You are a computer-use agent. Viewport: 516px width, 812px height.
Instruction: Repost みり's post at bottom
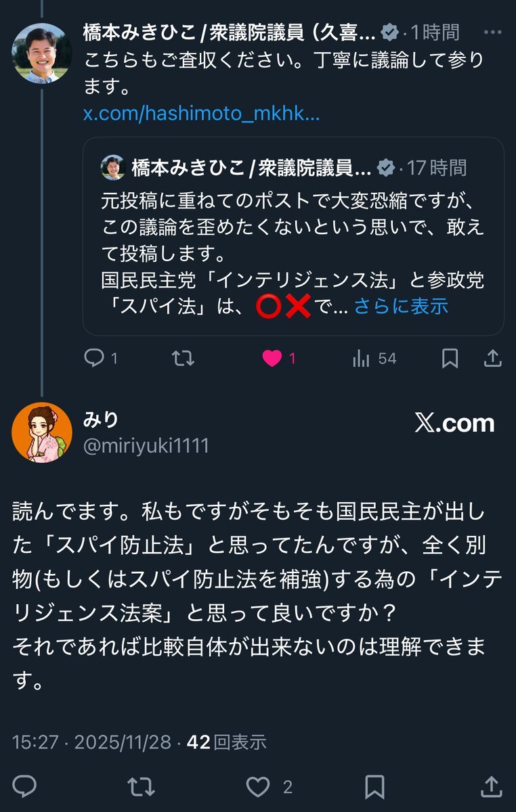coord(142,786)
